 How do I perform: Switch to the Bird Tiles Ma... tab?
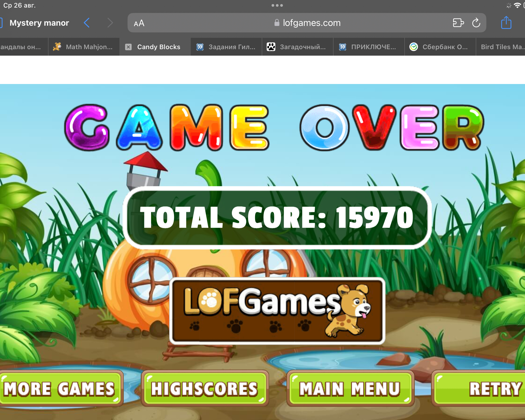[x=500, y=47]
